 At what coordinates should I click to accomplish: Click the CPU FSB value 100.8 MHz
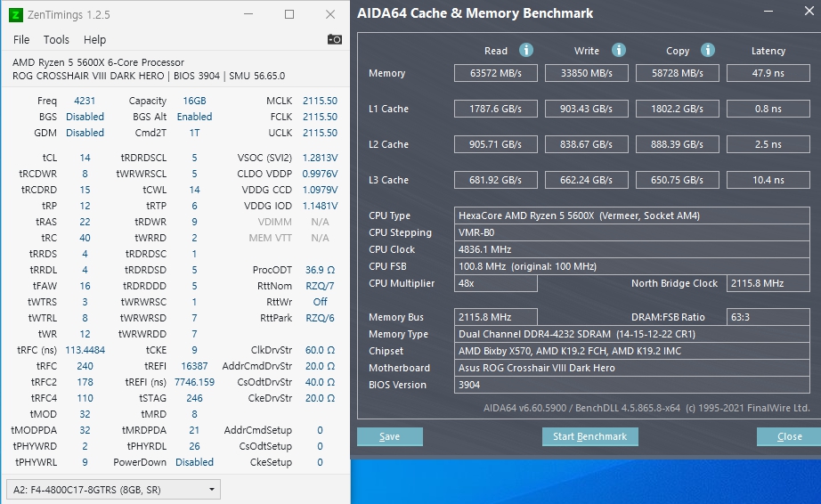tap(632, 266)
